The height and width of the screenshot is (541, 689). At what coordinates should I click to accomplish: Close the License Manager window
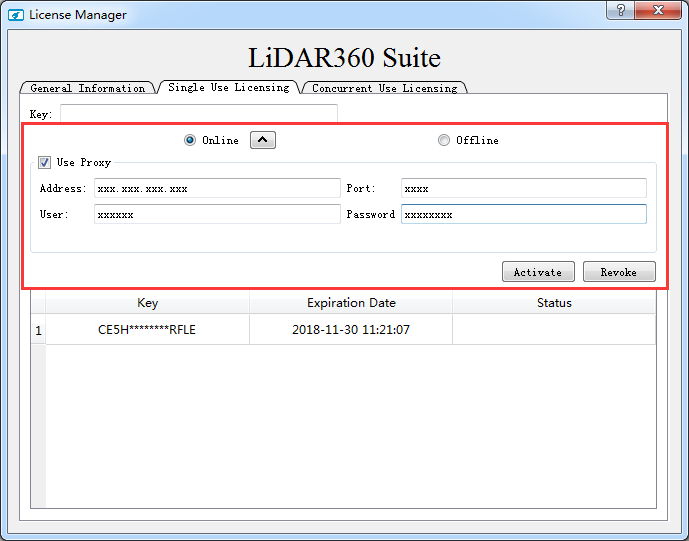pyautogui.click(x=658, y=10)
